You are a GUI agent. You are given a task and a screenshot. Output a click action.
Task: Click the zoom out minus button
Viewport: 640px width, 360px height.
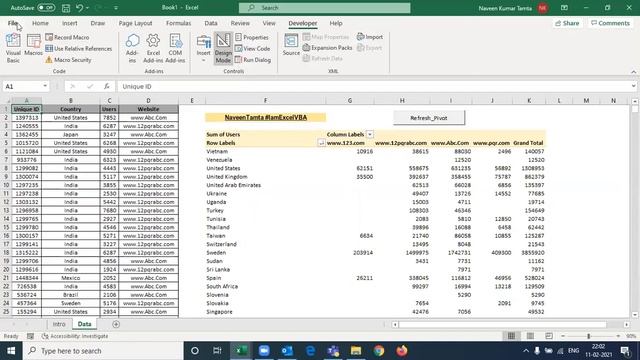coord(563,336)
